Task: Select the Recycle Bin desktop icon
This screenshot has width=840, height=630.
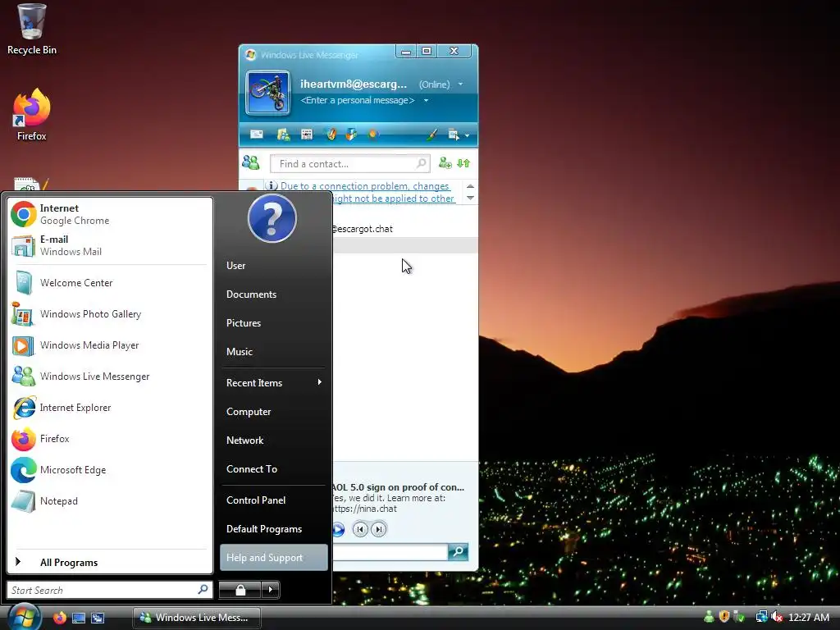Action: point(32,30)
